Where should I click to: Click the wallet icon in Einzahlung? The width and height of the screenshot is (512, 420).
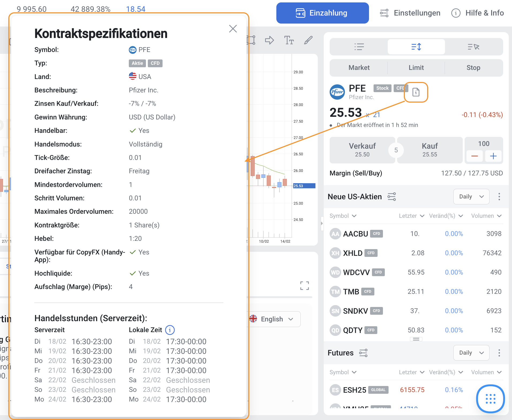pyautogui.click(x=300, y=13)
